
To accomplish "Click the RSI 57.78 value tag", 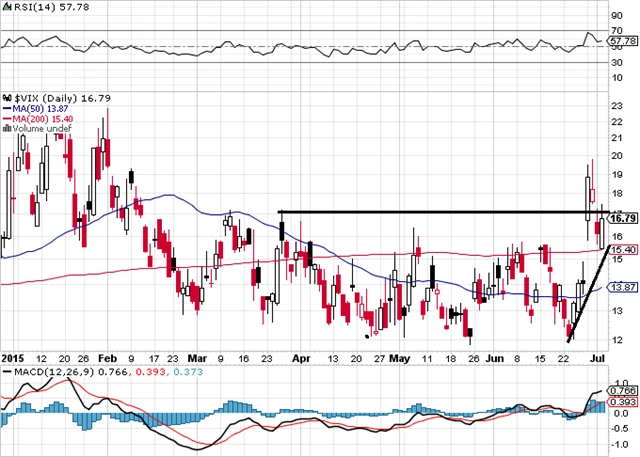I will [x=622, y=43].
